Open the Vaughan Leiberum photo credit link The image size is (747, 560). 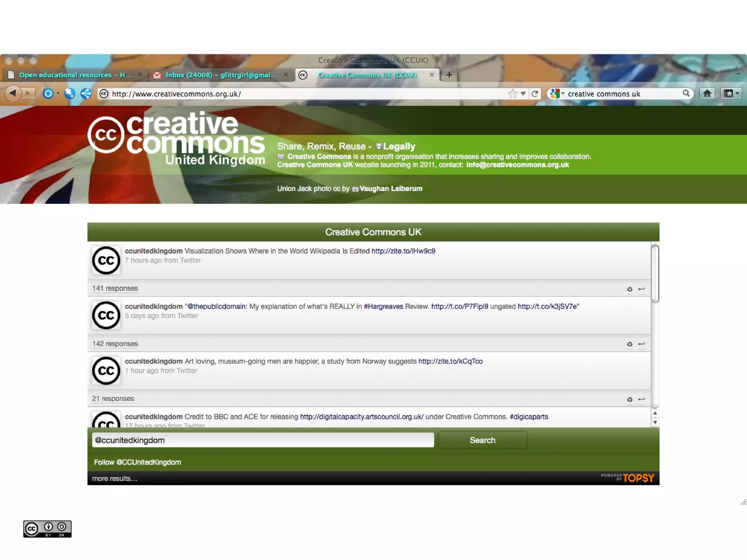(x=390, y=188)
